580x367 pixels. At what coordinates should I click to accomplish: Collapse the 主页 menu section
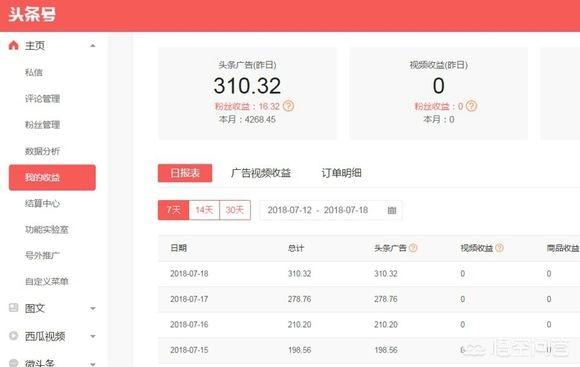pyautogui.click(x=93, y=46)
